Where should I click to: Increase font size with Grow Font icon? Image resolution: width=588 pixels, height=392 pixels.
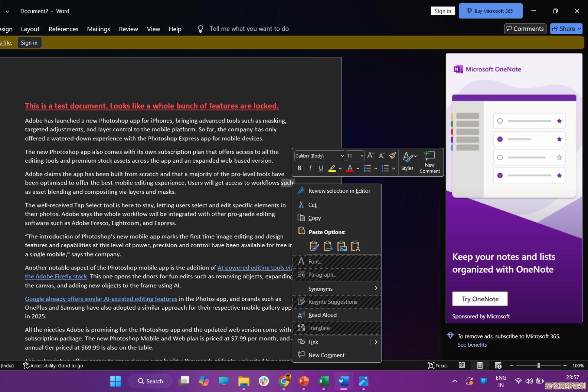pyautogui.click(x=370, y=155)
